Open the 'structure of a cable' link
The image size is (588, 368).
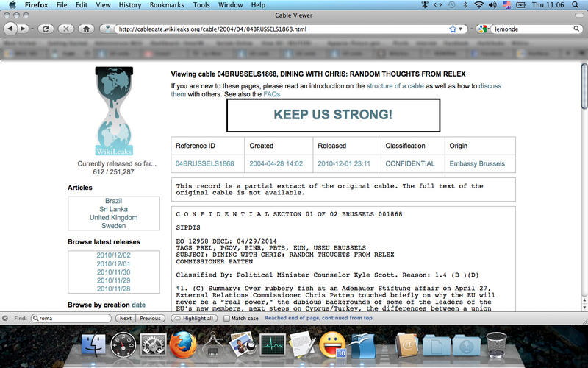(395, 85)
